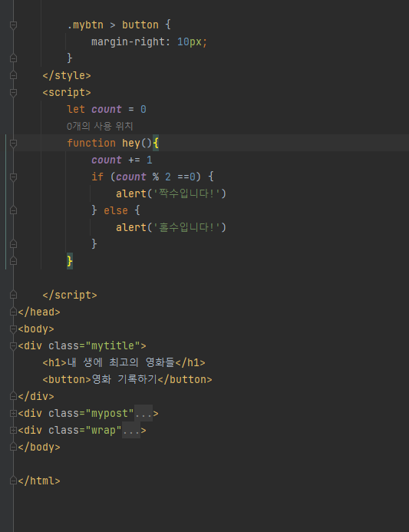This screenshot has height=532, width=409.
Task: Click fold marker on the </body> line
Action: click(13, 448)
